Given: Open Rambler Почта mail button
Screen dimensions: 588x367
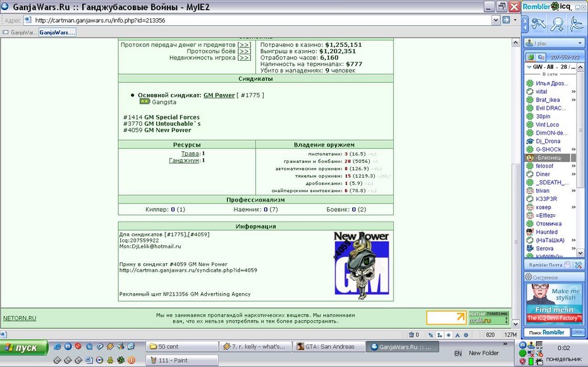Looking at the screenshot, I should click(549, 265).
